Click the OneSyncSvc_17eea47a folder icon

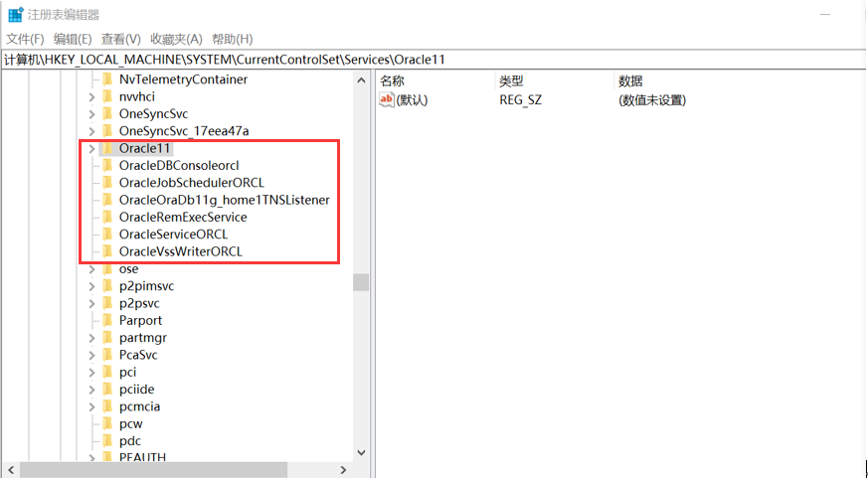(x=108, y=131)
